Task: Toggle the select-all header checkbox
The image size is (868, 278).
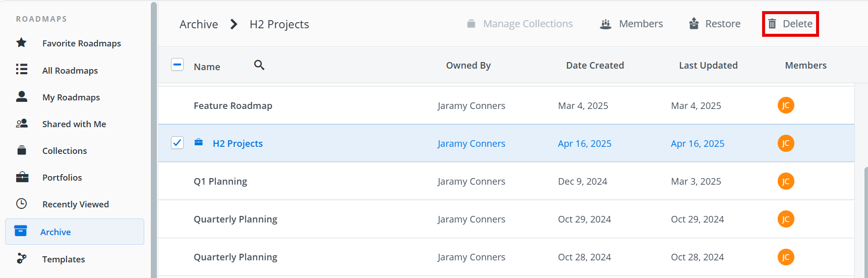Action: [177, 65]
